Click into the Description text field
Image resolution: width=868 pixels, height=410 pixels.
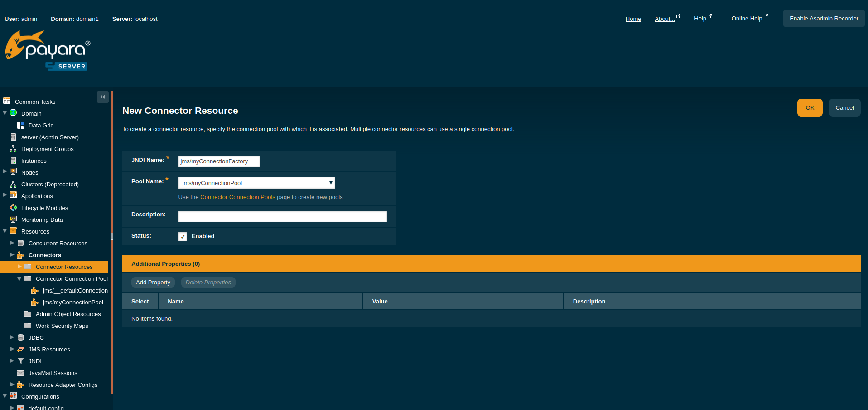282,216
